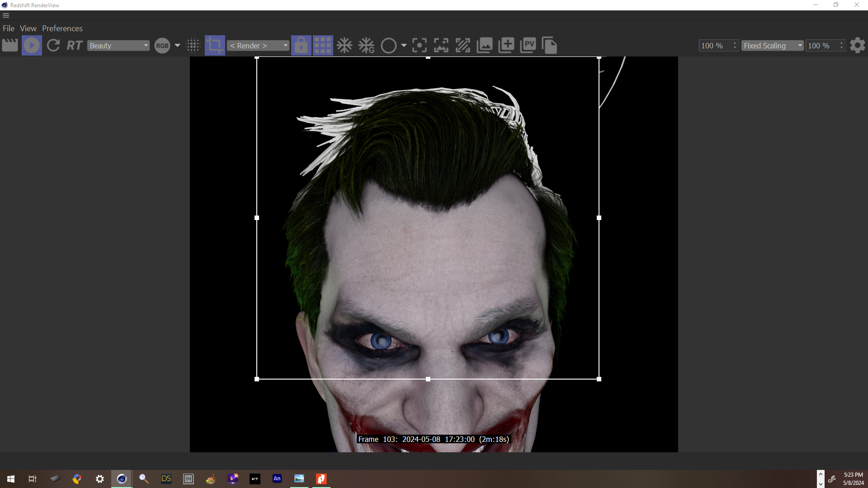Toggle the render region crop tool

tap(215, 46)
